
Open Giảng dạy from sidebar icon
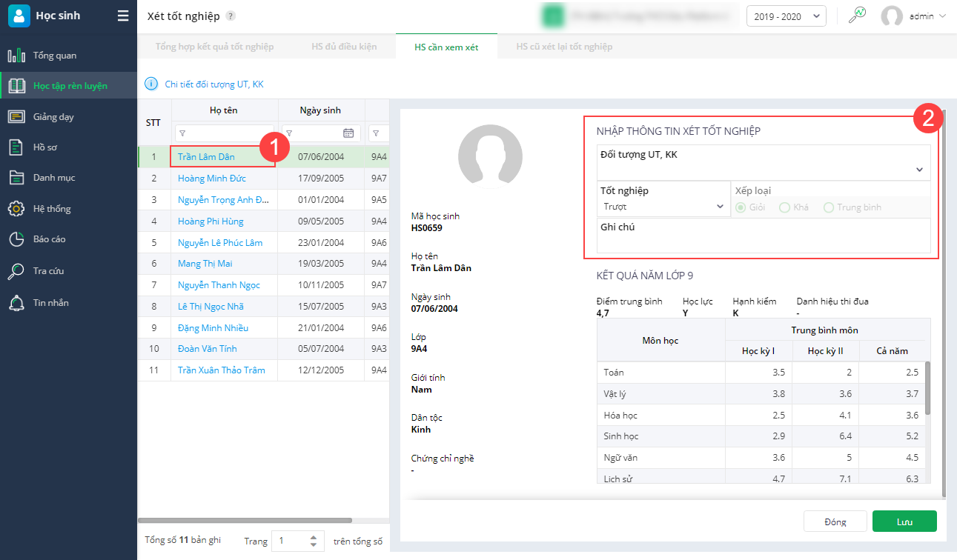(16, 117)
